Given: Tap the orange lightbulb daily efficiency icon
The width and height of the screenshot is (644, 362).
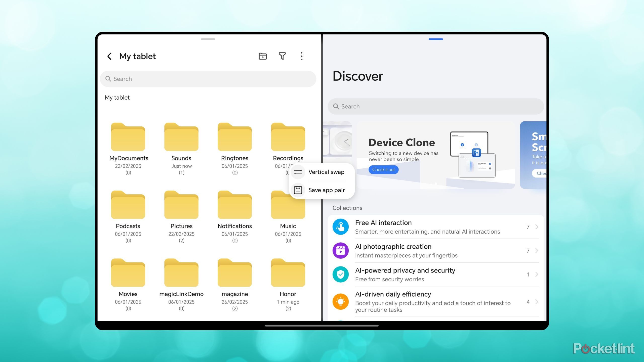Looking at the screenshot, I should (x=340, y=302).
